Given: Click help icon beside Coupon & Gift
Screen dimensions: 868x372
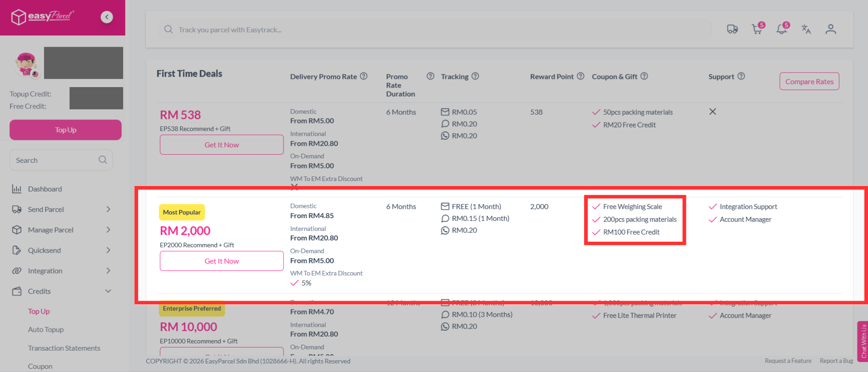Looking at the screenshot, I should (x=644, y=76).
